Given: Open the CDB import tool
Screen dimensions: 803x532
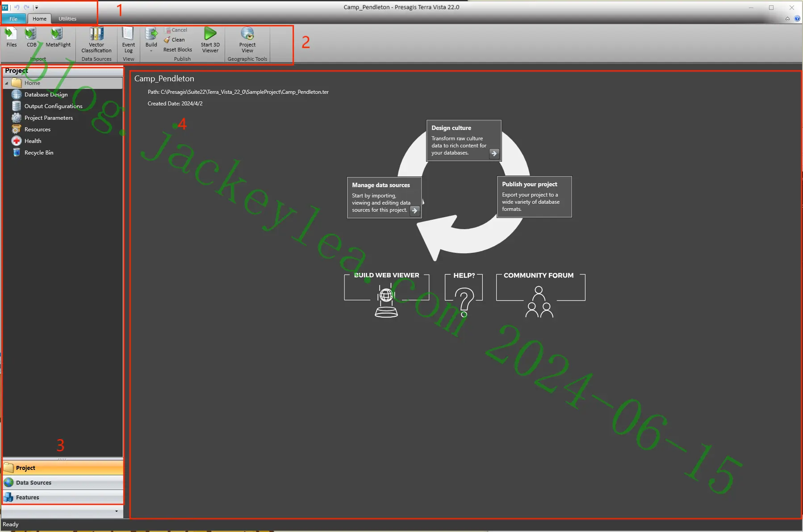Looking at the screenshot, I should pos(31,37).
